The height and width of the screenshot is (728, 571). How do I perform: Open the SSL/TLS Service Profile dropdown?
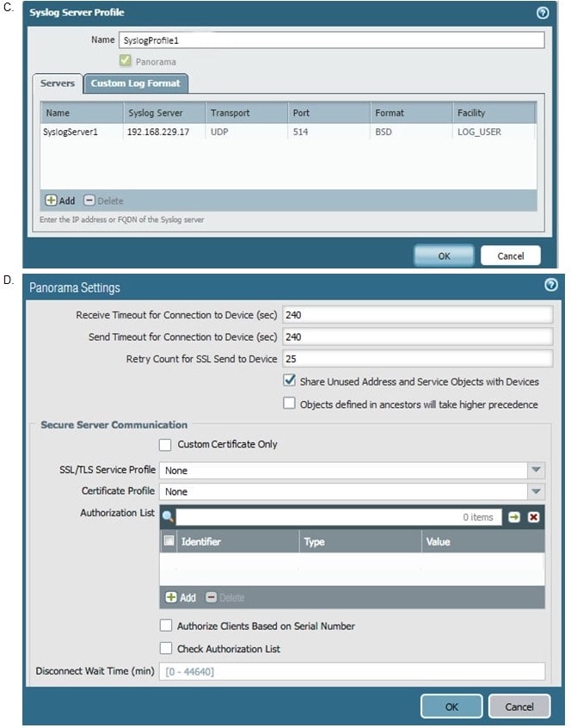[536, 470]
